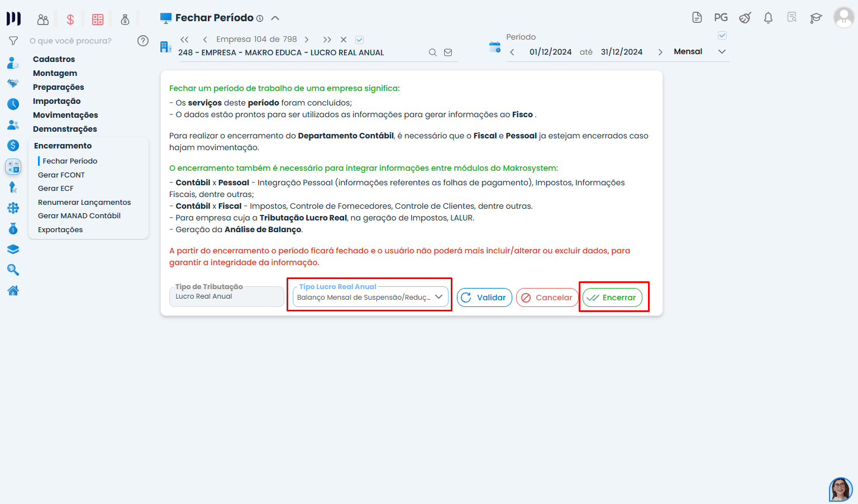Image resolution: width=858 pixels, height=504 pixels.
Task: Select Renumerar Lançamentos submenu item
Action: click(x=84, y=202)
